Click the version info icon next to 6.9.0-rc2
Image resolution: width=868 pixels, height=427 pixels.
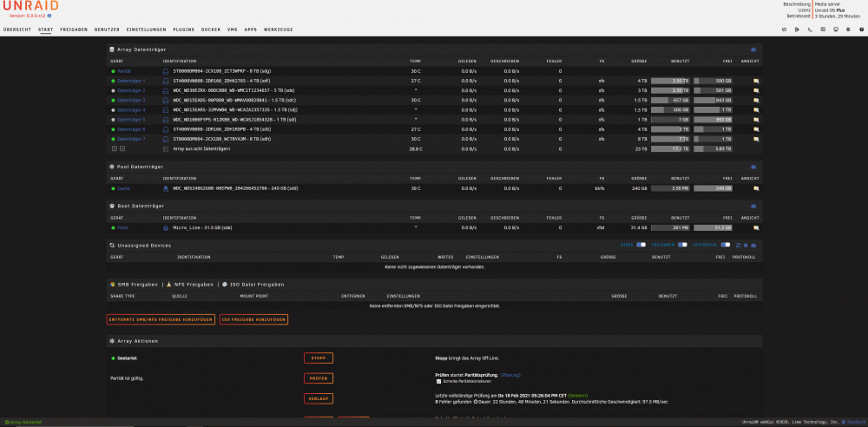49,16
